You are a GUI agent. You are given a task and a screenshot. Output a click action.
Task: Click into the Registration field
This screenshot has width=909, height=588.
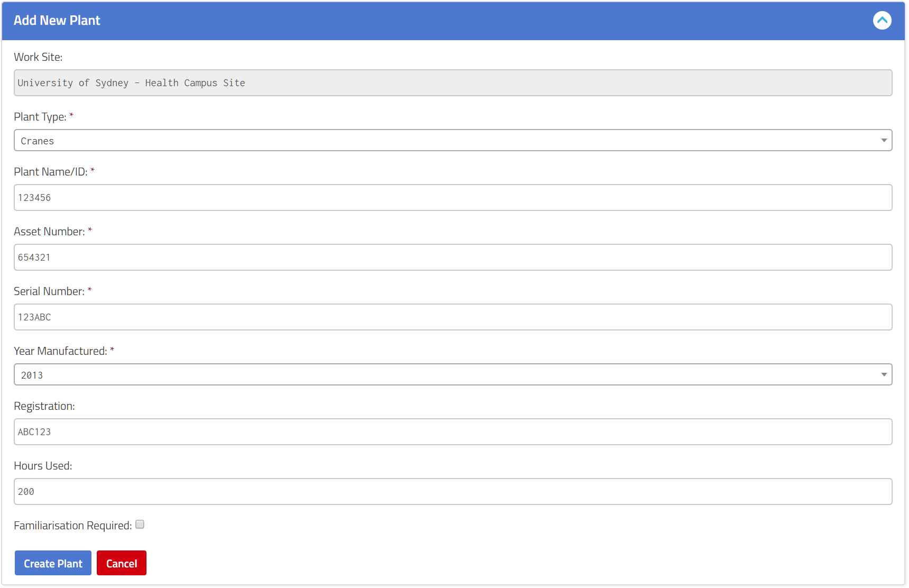pyautogui.click(x=453, y=431)
